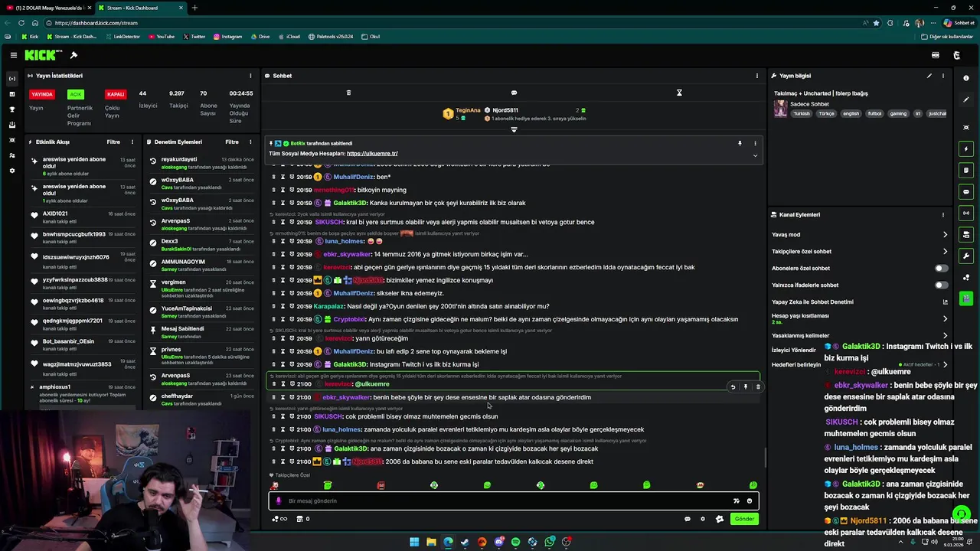Expand Yasaklanmış kelimeler settings
Image resolution: width=980 pixels, height=551 pixels.
pyautogui.click(x=945, y=335)
